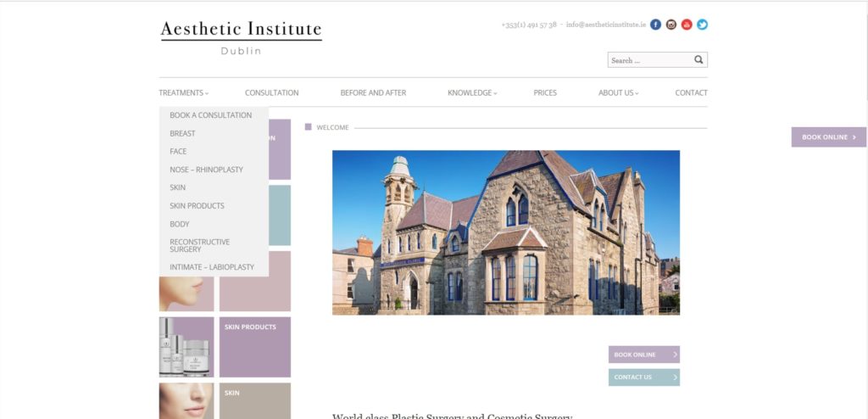Open the Contact page
868x419 pixels.
click(x=691, y=93)
